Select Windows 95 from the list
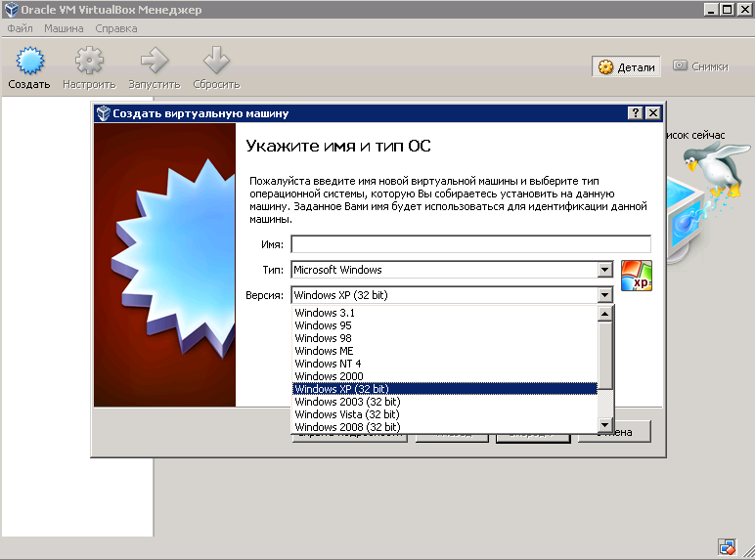 coord(445,325)
